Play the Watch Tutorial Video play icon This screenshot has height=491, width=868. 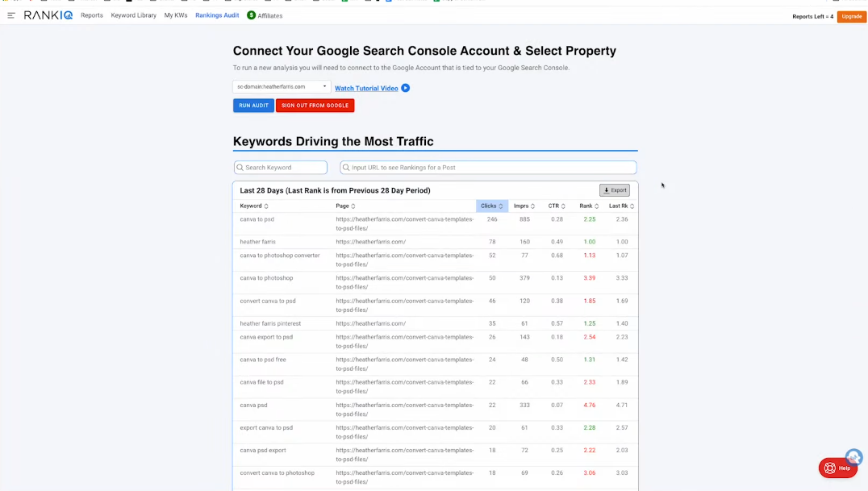[406, 88]
